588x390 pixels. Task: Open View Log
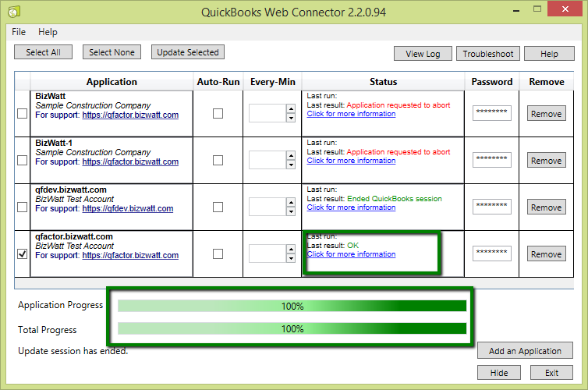(423, 54)
